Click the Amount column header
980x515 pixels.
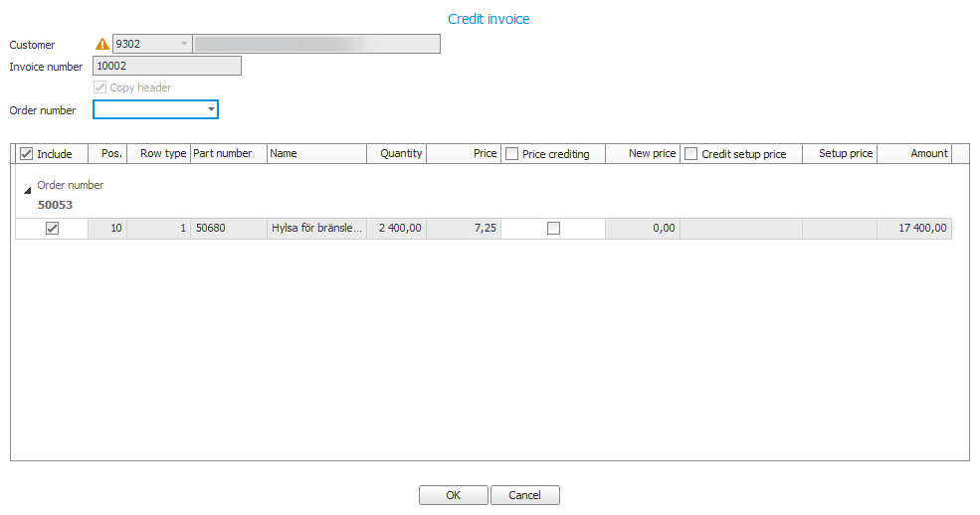(x=914, y=154)
